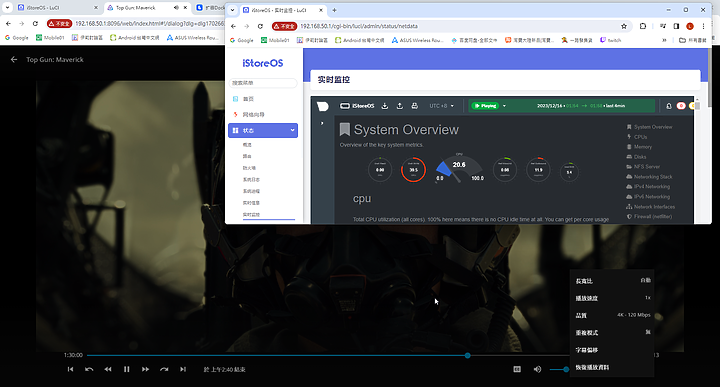Reload the iStoreOS netdata page
The height and width of the screenshot is (387, 720).
[x=260, y=26]
